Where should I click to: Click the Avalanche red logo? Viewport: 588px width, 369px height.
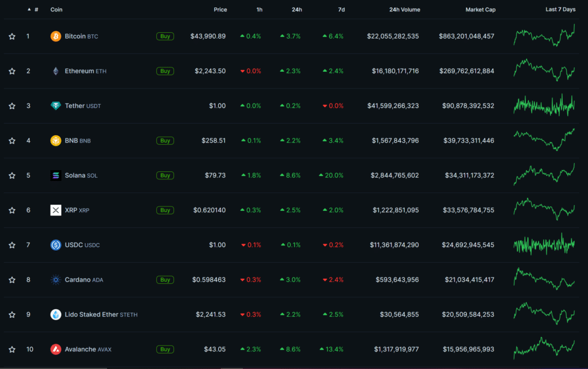coord(56,349)
